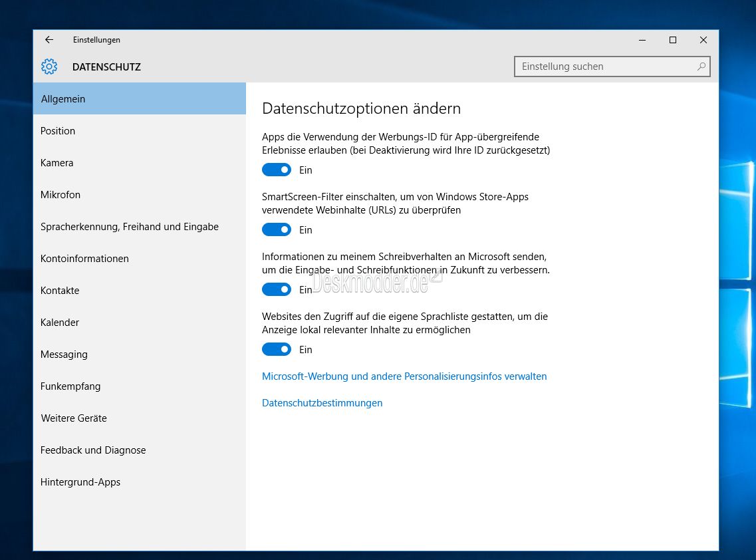Viewport: 756px width, 560px height.
Task: Open Spracherkennung, Freihand und Eingabe
Action: [x=140, y=226]
